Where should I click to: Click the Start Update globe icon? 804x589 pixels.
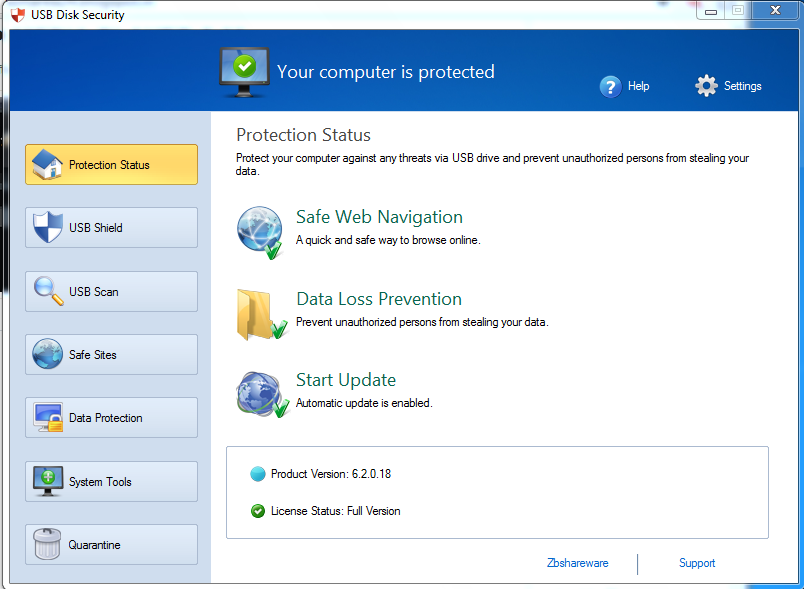click(x=260, y=393)
